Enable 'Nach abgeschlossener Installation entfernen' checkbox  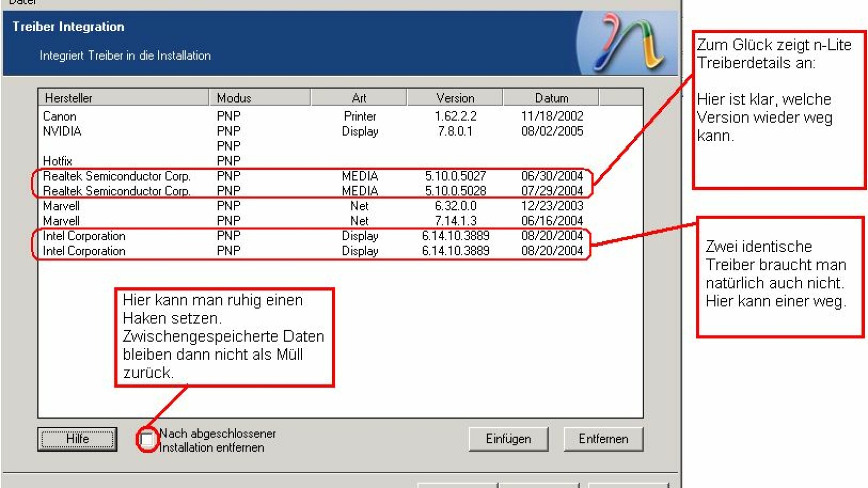(146, 440)
